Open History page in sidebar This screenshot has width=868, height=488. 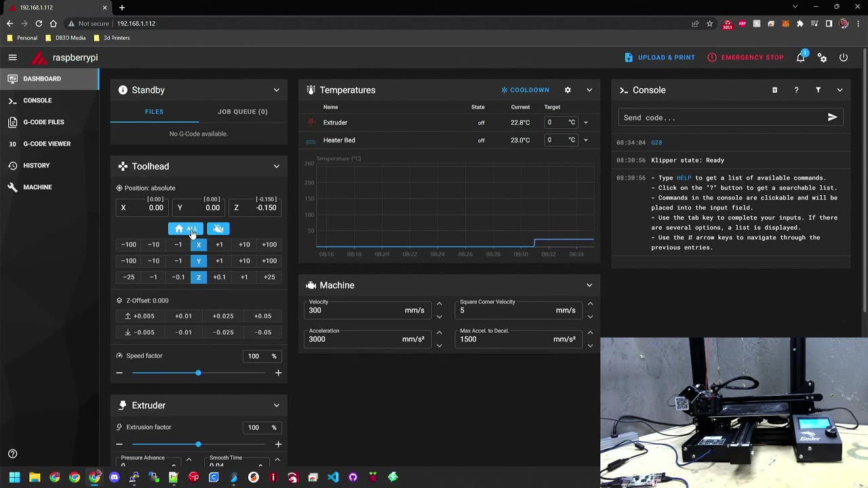(x=49, y=165)
